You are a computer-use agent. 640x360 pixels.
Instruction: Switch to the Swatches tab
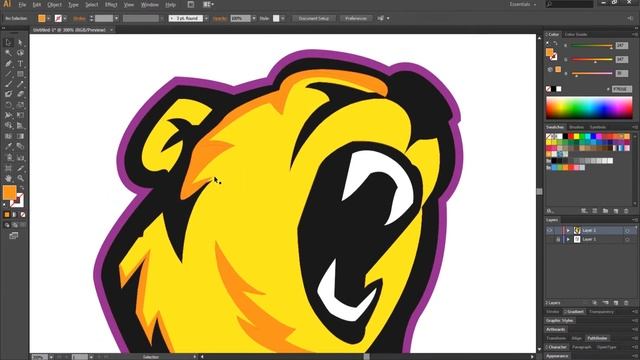point(555,127)
